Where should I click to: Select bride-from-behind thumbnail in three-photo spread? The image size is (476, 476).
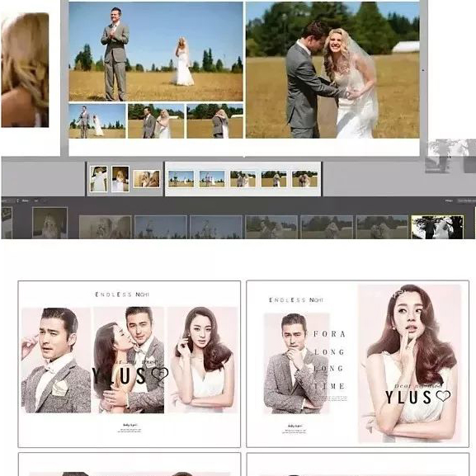tap(98, 179)
